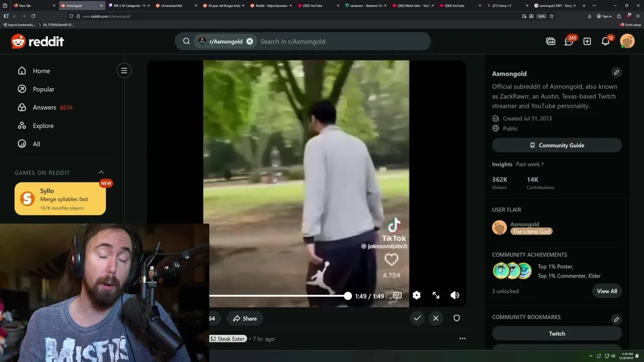Image resolution: width=644 pixels, height=362 pixels.
Task: Switch to the New Tab browser tab
Action: click(x=34, y=6)
